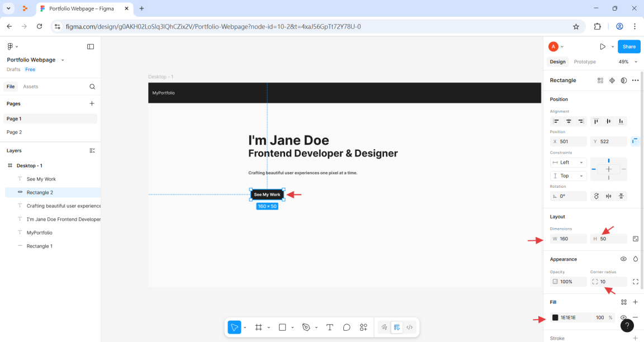Toggle the left sidebar panel icon

coord(91,47)
